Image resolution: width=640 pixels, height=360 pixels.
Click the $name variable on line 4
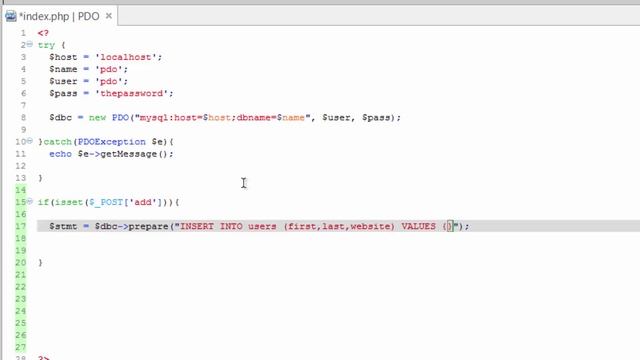(63, 69)
